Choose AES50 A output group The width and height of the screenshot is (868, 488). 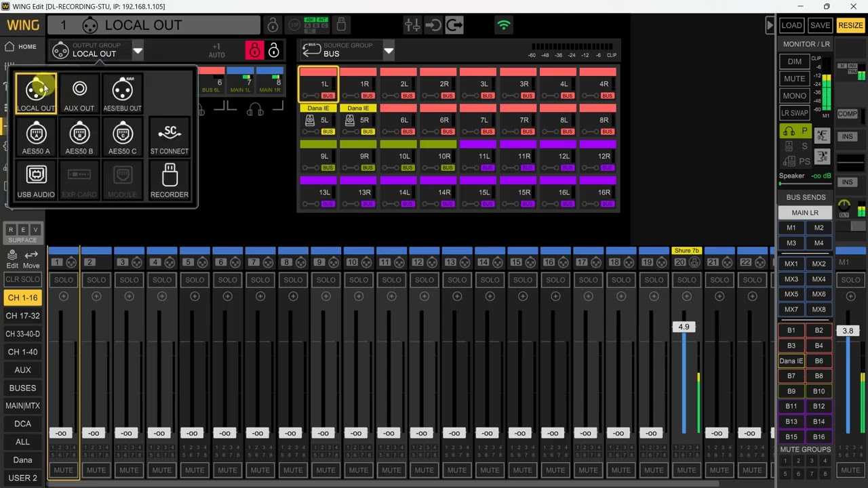pyautogui.click(x=36, y=137)
